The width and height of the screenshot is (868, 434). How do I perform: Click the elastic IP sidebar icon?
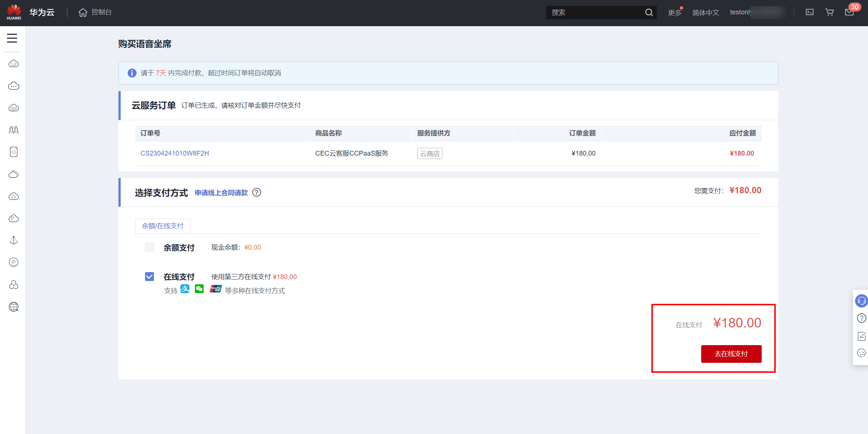coord(14,262)
